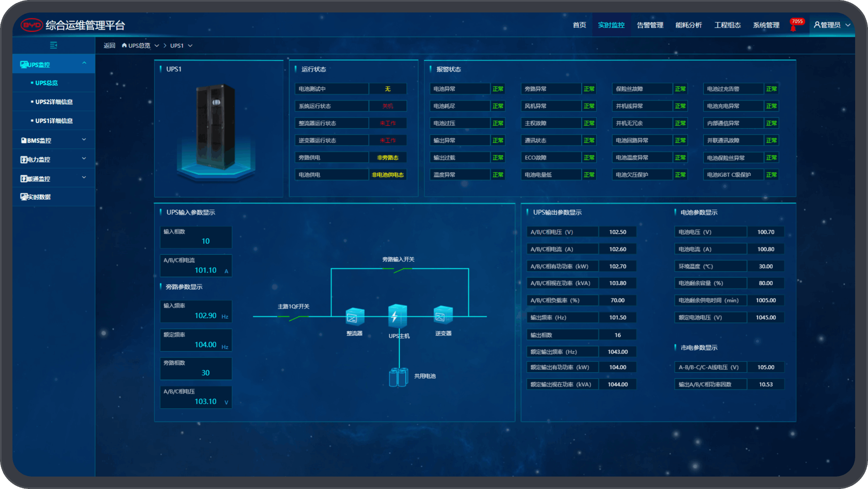Image resolution: width=868 pixels, height=489 pixels.
Task: Click the 7055 alarm count badge
Action: (x=797, y=22)
